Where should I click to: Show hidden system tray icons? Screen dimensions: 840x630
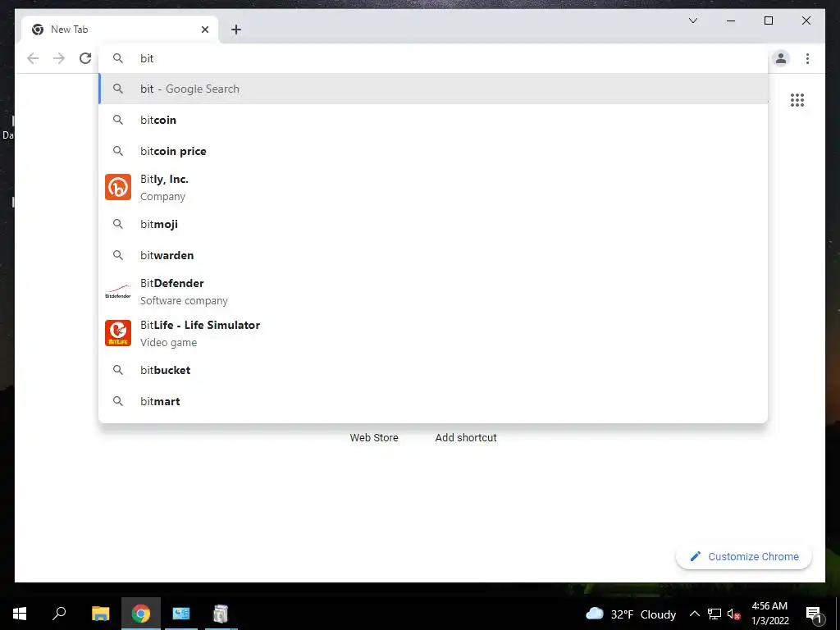[x=694, y=614]
